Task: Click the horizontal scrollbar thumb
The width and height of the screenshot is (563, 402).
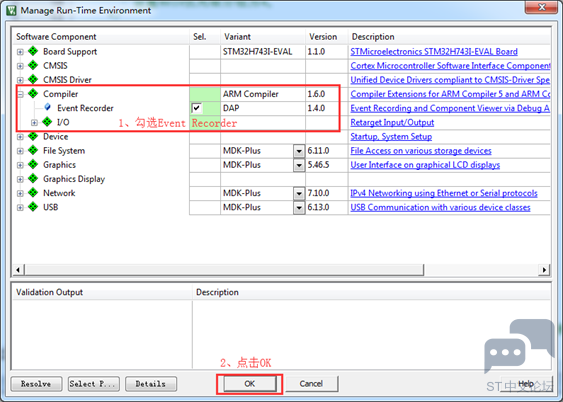Action: tap(224, 270)
